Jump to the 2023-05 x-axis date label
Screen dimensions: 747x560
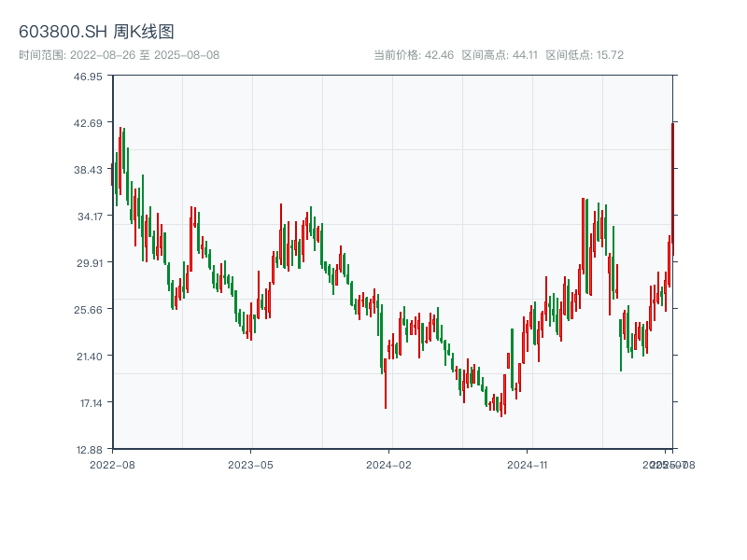[250, 464]
